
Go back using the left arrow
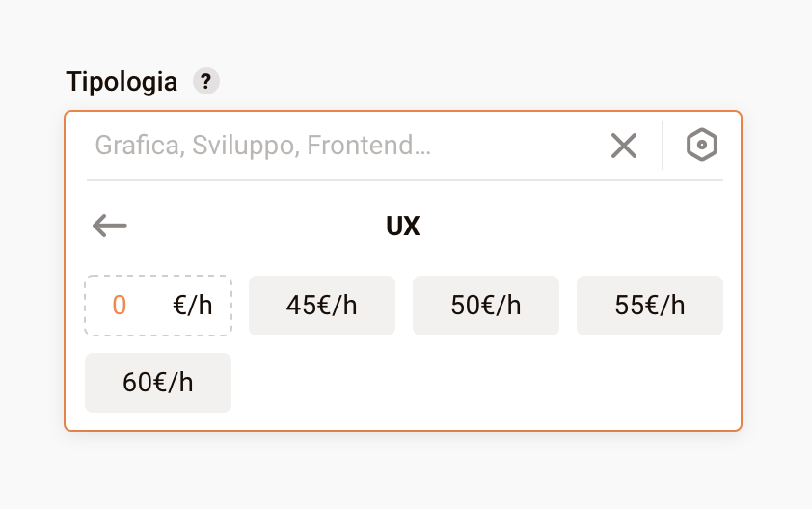tap(110, 226)
